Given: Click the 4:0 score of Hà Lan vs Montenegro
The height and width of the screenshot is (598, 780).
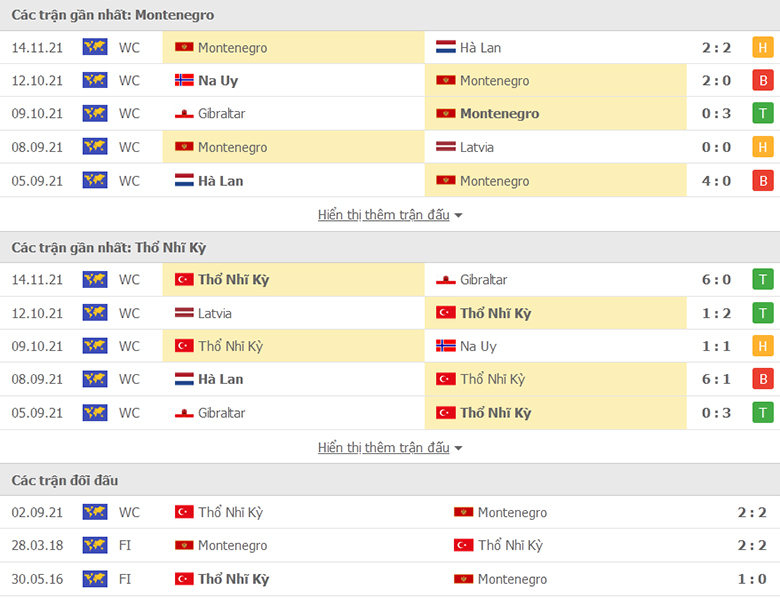Looking at the screenshot, I should pos(716,181).
